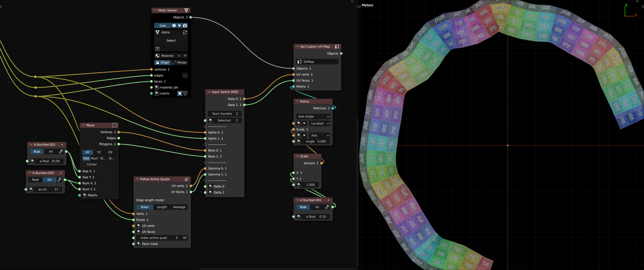
Task: Choose the Average edge length mode
Action: click(x=179, y=207)
